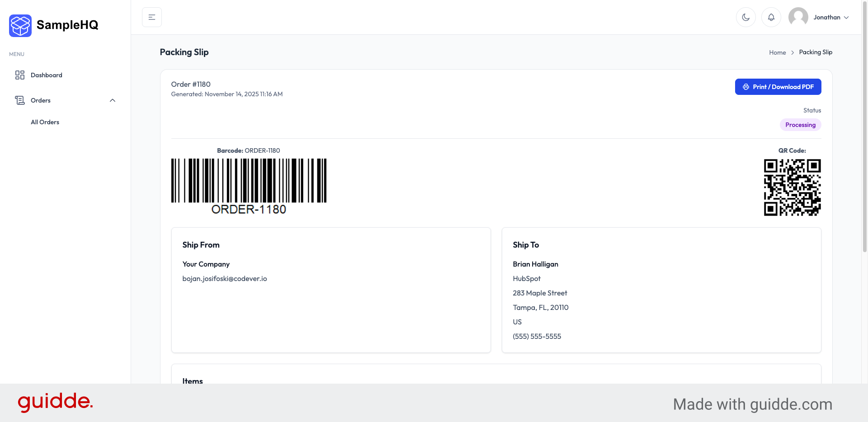
Task: Toggle the sidebar with the hamburger icon
Action: pyautogui.click(x=151, y=17)
